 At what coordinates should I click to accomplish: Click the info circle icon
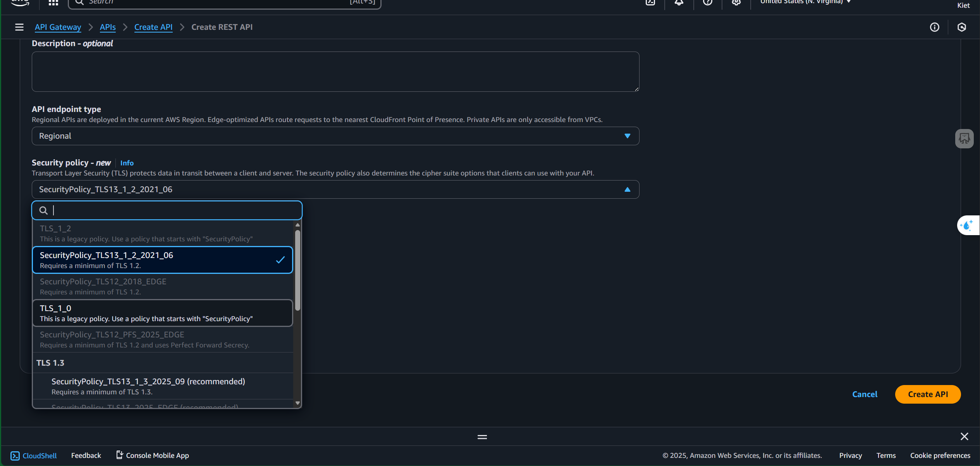pos(934,27)
